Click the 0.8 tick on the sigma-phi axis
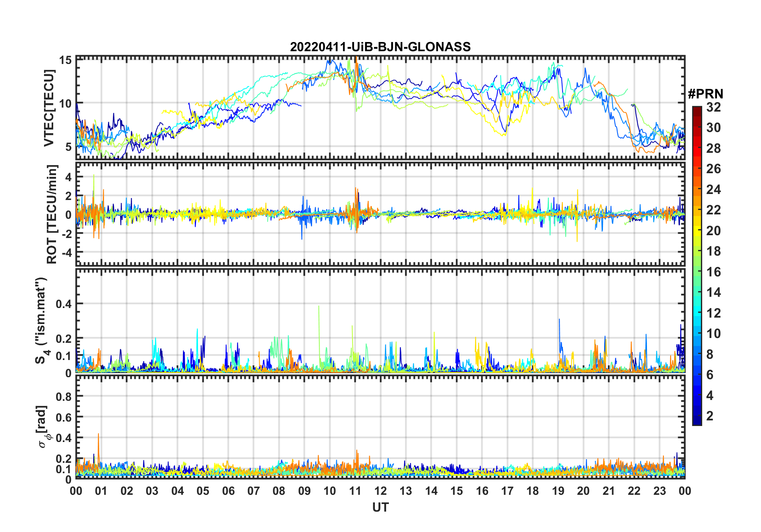The width and height of the screenshot is (761, 532). click(x=64, y=396)
